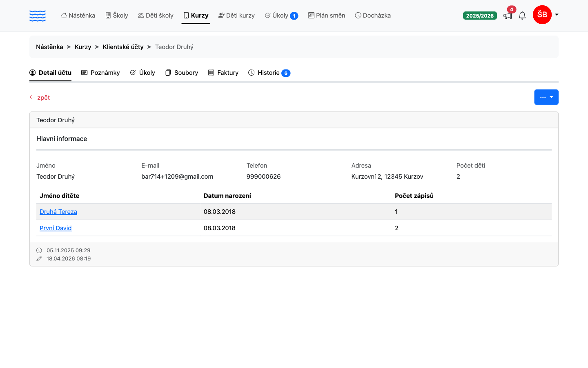Screen dimensions: 588x368
Task: Click the ŠB user avatar
Action: [542, 15]
